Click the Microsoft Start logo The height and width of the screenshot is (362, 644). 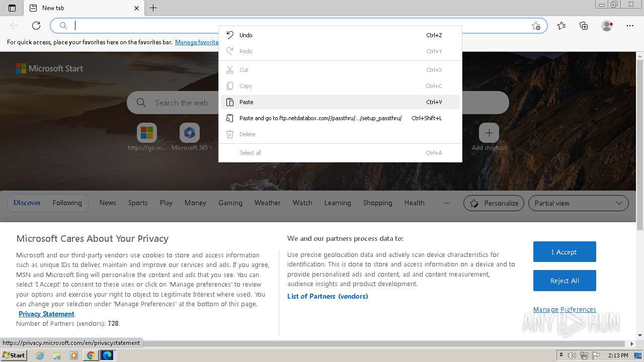pyautogui.click(x=49, y=68)
